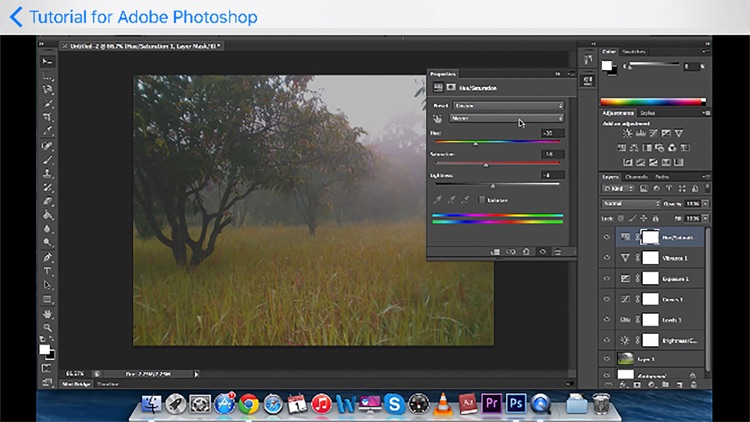Select the Rectangular Marquee tool

47,76
